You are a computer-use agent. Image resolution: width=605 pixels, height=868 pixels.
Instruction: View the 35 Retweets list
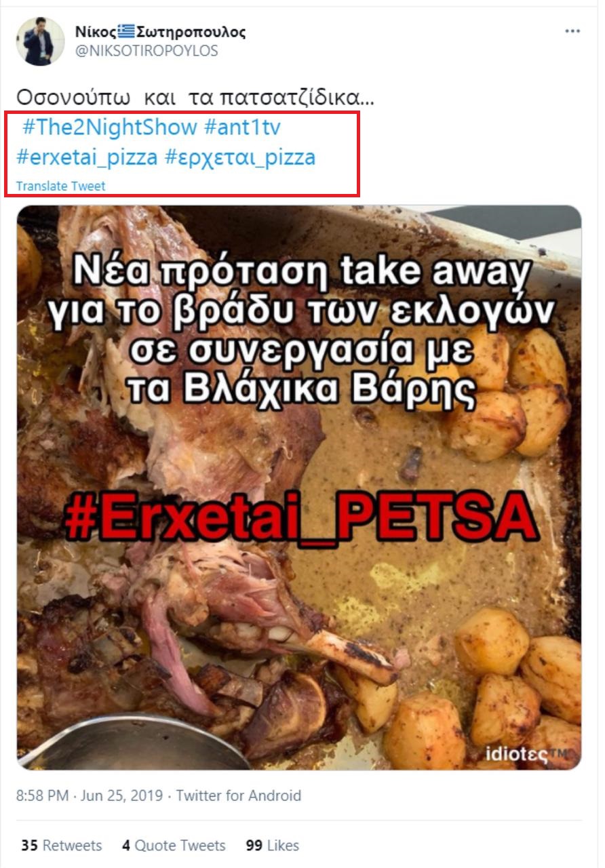(61, 846)
